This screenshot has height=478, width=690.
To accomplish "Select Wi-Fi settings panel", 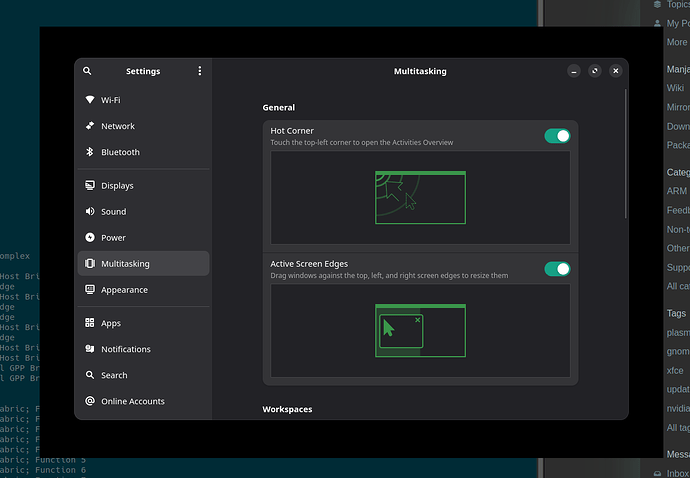I will [x=143, y=100].
